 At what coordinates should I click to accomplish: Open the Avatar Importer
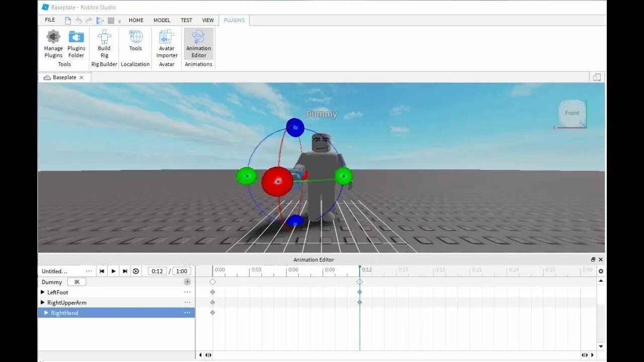click(167, 44)
